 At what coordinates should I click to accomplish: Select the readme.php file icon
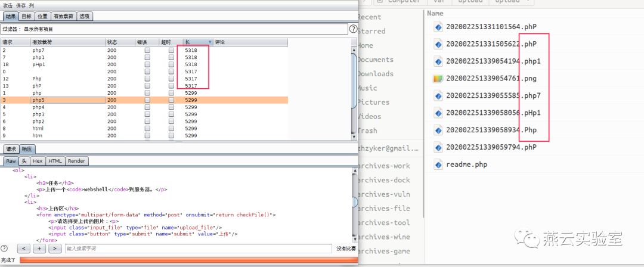point(438,164)
